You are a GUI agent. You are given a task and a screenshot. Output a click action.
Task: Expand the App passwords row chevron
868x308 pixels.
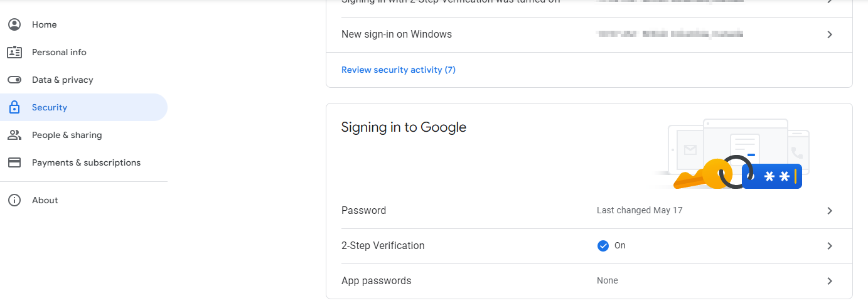[830, 281]
